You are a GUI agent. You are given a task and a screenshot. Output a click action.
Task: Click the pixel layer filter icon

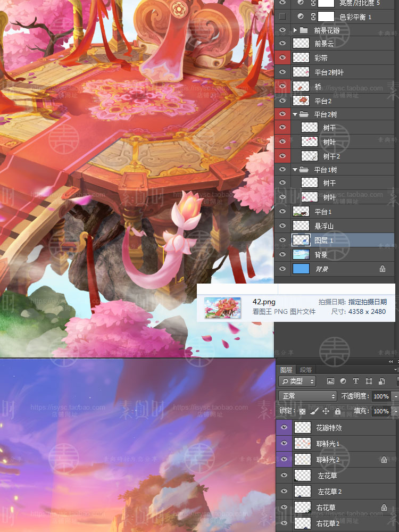pos(330,381)
